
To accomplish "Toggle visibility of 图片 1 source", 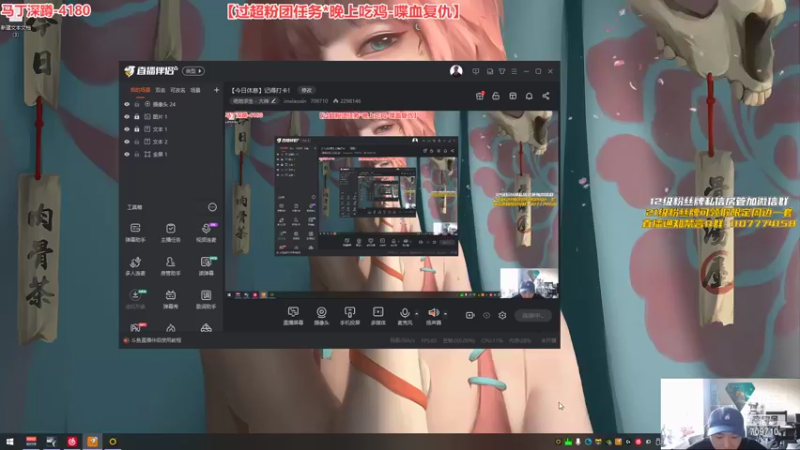I will [127, 116].
